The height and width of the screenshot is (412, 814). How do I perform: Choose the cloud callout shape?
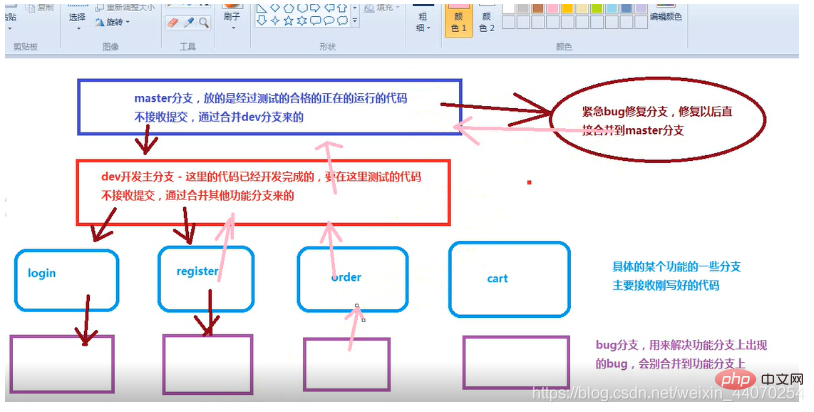coord(343,21)
